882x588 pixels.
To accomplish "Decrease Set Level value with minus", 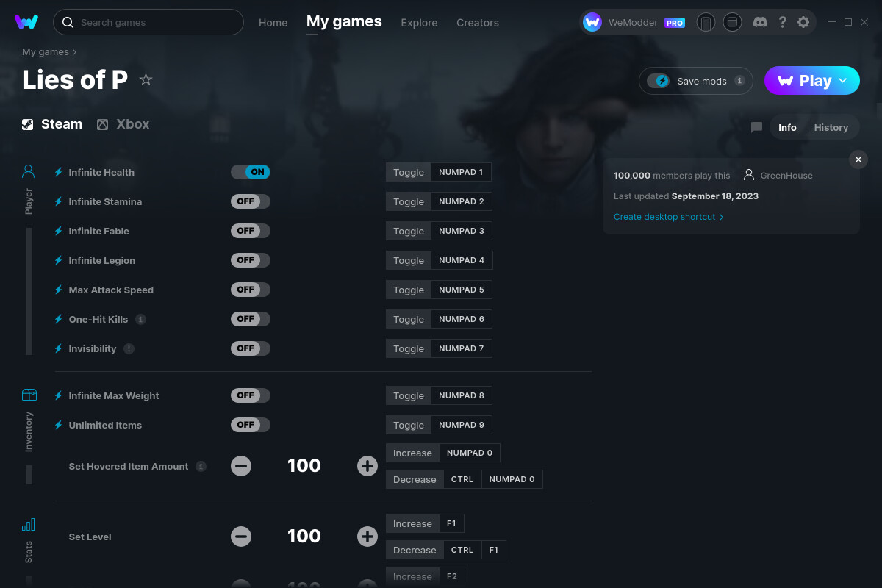I will coord(241,536).
